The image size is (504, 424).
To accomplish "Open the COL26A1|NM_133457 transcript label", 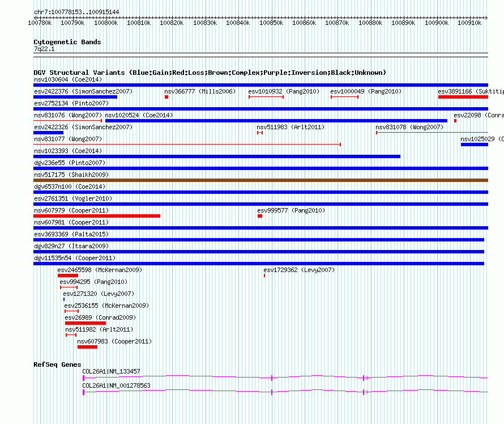I will (111, 371).
